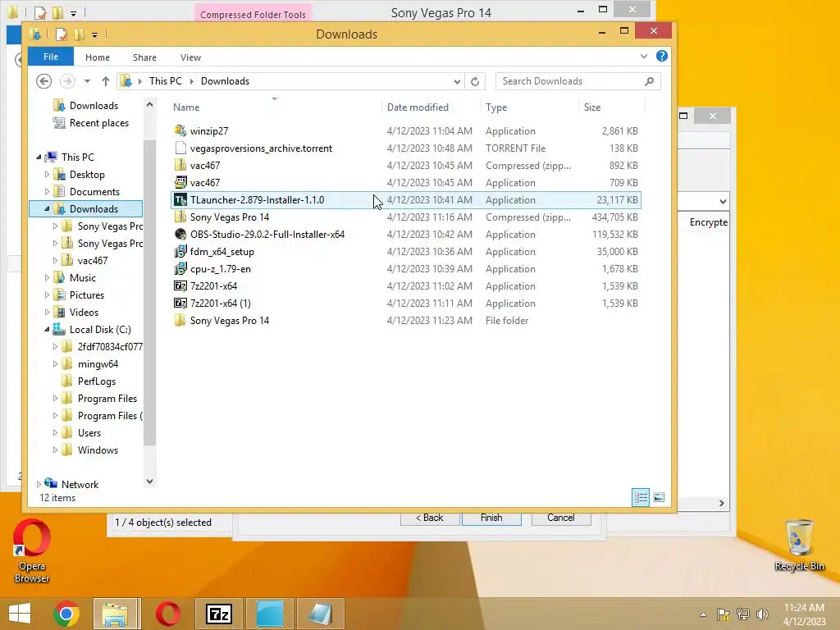Viewport: 840px width, 630px height.
Task: Select the Sony Vegas Pro 14 file folder row
Action: 405,321
